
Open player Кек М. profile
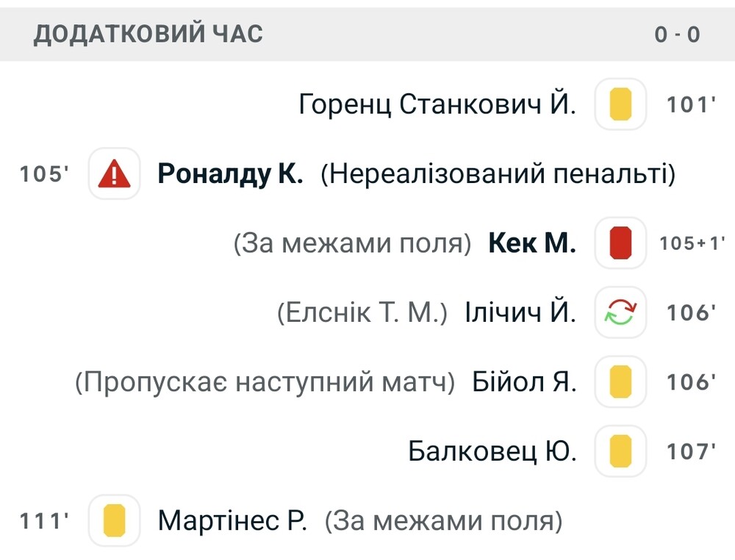click(x=531, y=243)
